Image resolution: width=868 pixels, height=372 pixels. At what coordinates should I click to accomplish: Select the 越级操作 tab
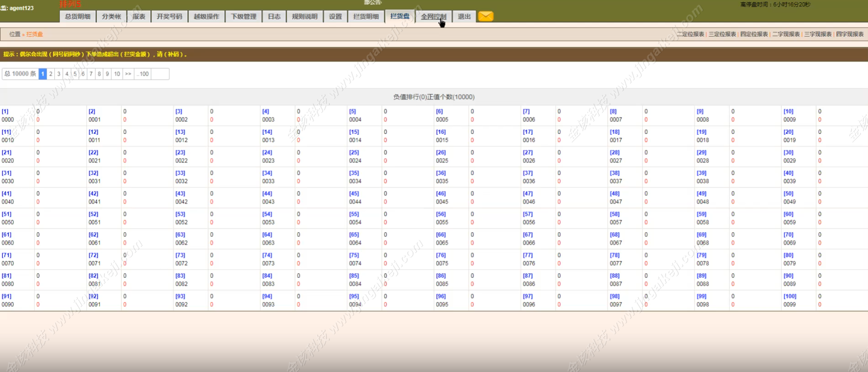[206, 16]
